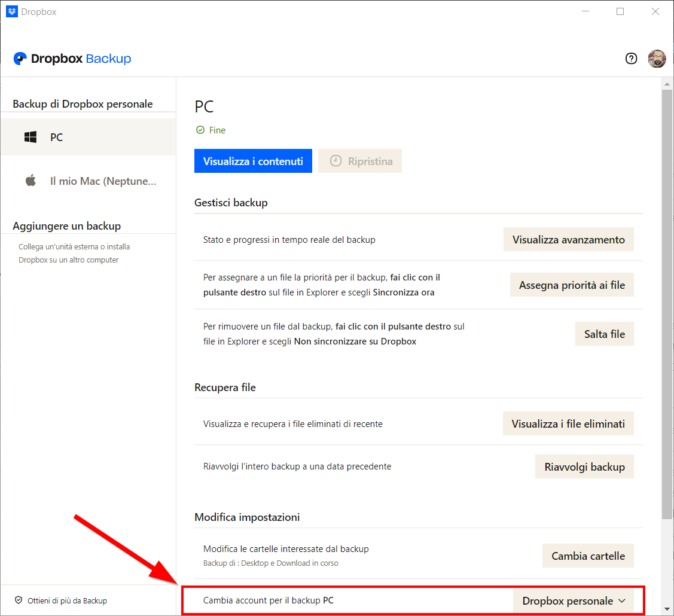This screenshot has width=674, height=616.
Task: Click the Modifica impostazioni section heading
Action: click(247, 517)
